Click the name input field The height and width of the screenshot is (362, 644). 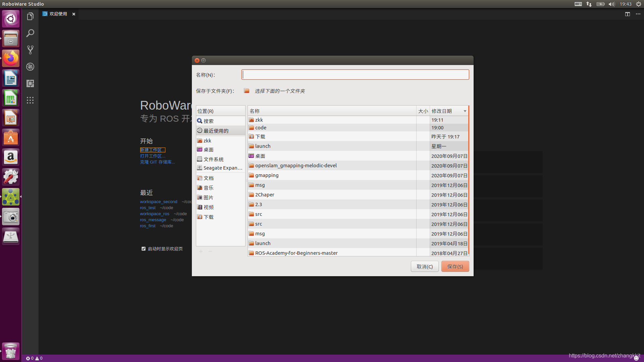(355, 74)
